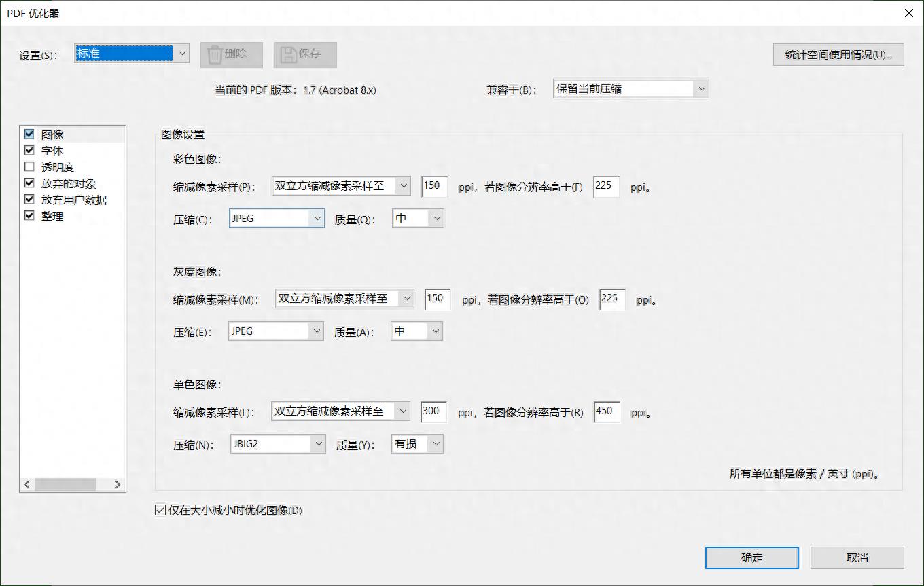This screenshot has width=924, height=586.
Task: Focus monochrome 450 ppi threshold field
Action: (x=607, y=411)
